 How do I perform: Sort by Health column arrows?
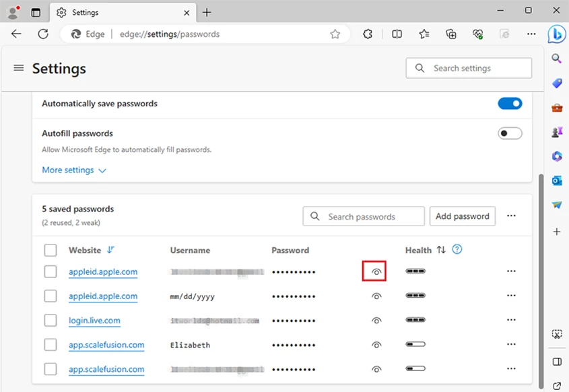[x=441, y=250]
